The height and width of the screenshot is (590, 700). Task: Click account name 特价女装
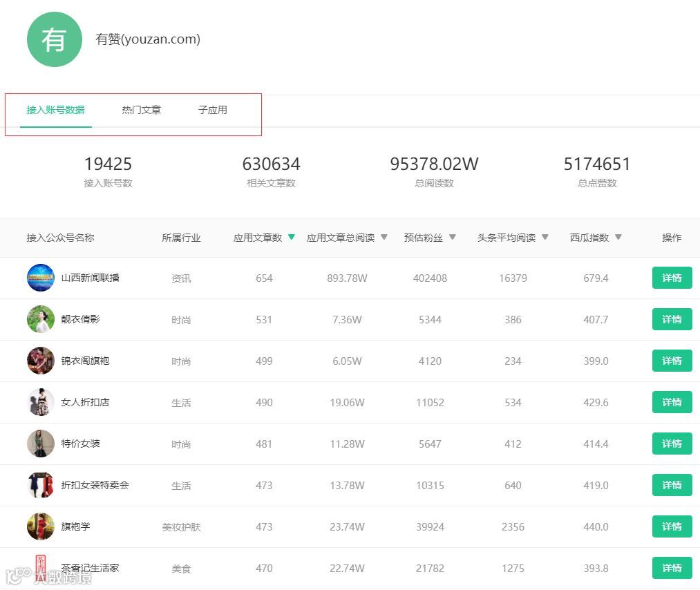[80, 444]
